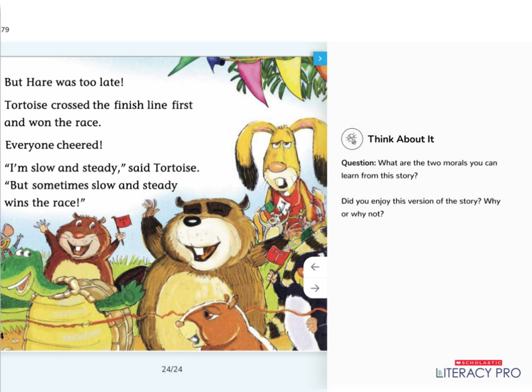Click the Think About It lightbulb icon

[352, 139]
